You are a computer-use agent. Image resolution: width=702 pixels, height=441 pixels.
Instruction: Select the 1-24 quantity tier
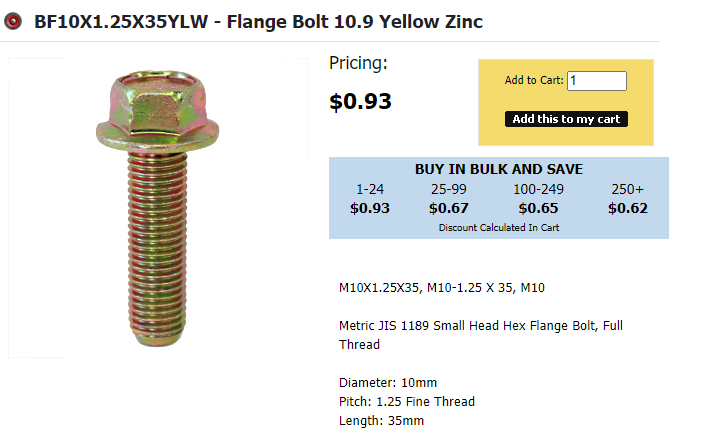tap(369, 189)
